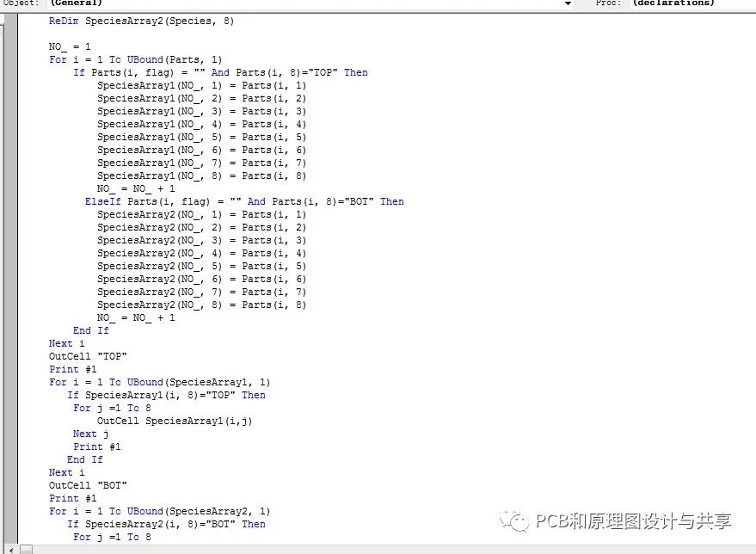Viewport: 756px width, 554px height.
Task: Click the 'Proc:' label in header
Action: pos(608,3)
